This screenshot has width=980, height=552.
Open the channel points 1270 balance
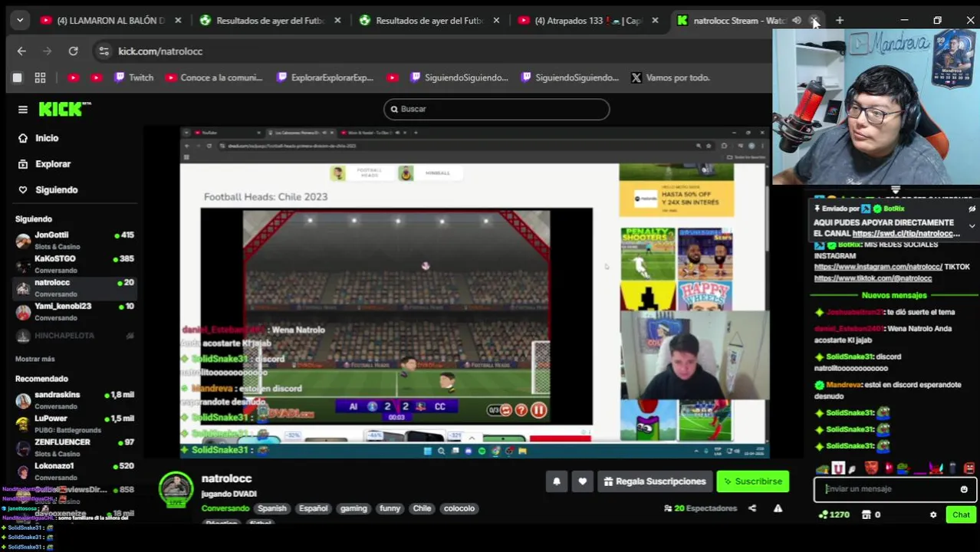coord(834,515)
